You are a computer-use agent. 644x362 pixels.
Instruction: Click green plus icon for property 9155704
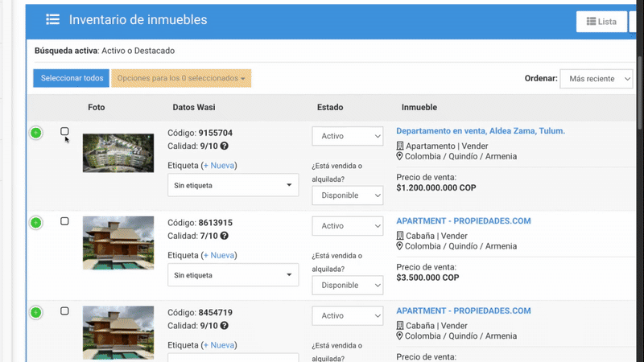(36, 133)
